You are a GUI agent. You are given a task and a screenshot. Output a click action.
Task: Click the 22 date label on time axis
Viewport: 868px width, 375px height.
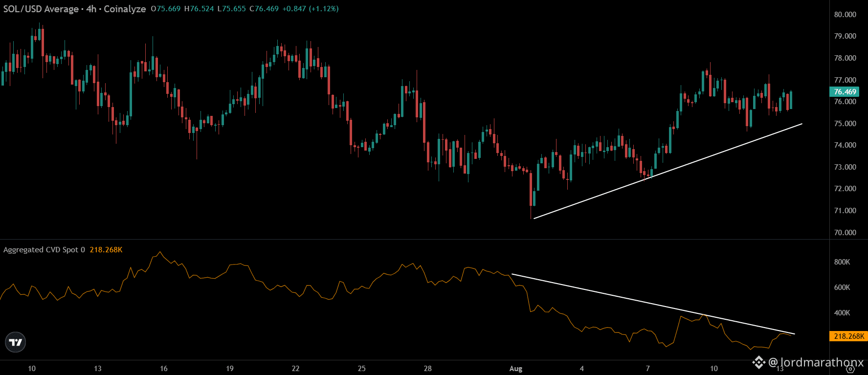pos(295,369)
